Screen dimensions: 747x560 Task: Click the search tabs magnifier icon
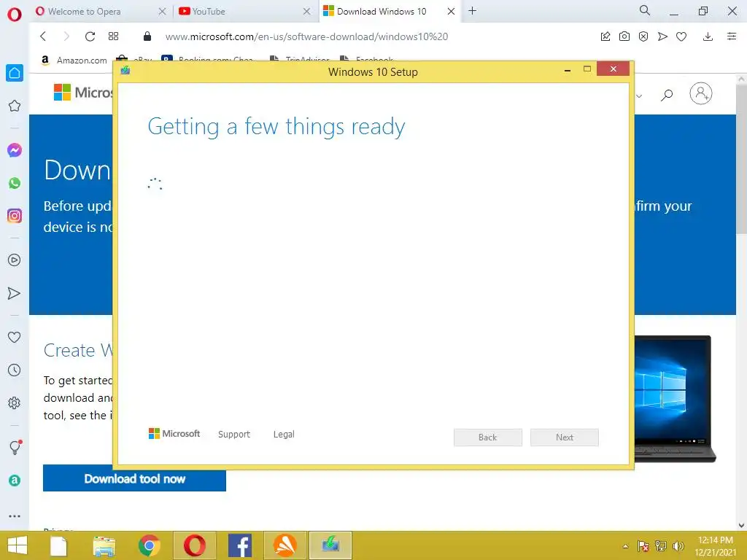[645, 10]
